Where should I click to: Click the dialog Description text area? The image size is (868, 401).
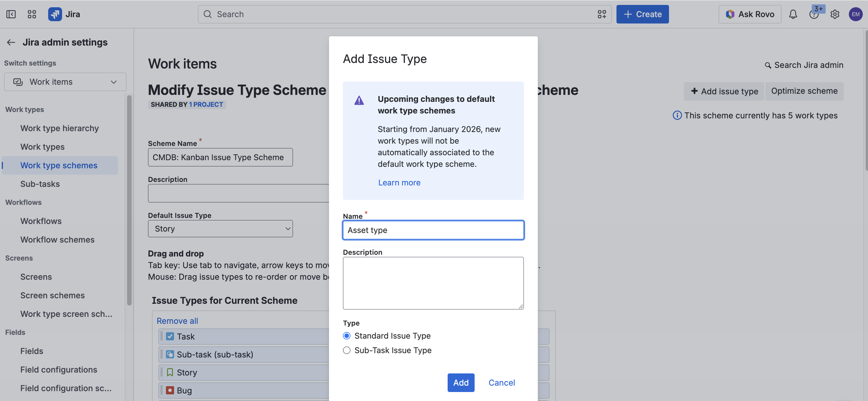click(x=433, y=283)
